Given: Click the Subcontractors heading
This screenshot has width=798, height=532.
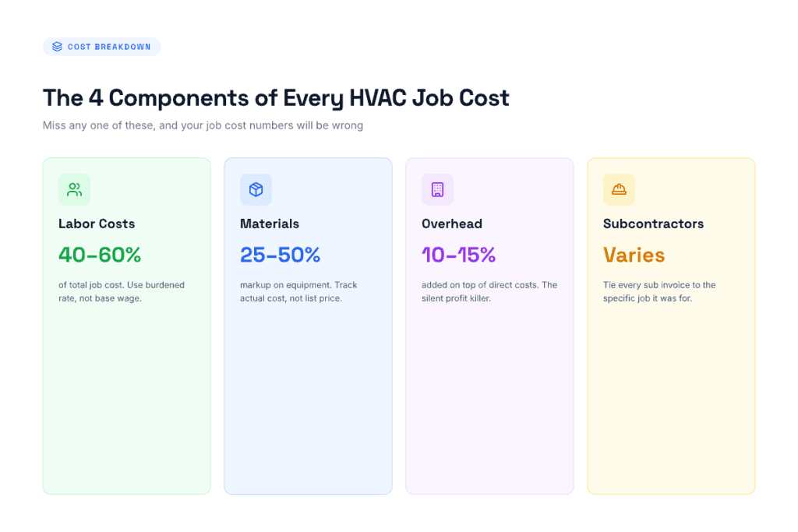Looking at the screenshot, I should coord(653,224).
